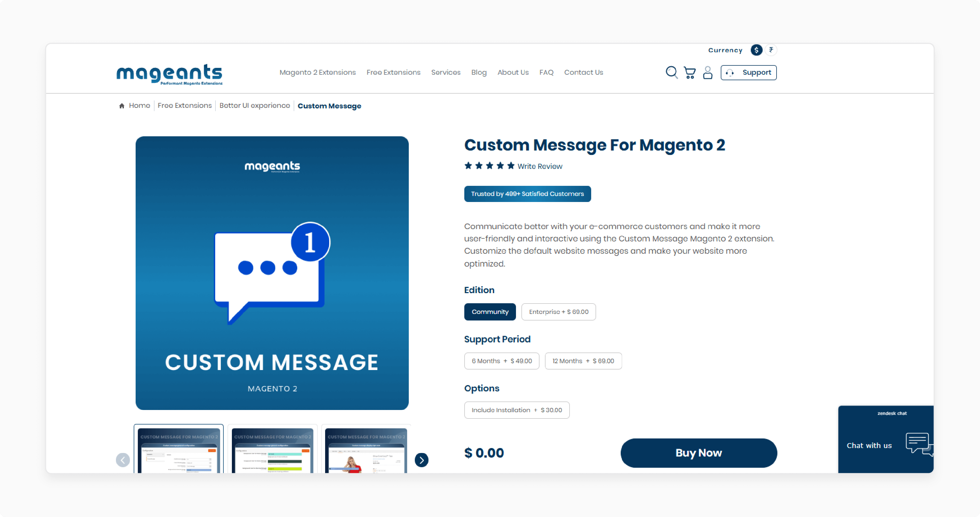Switch currency to dollar symbol
Image resolution: width=980 pixels, height=517 pixels.
(756, 50)
